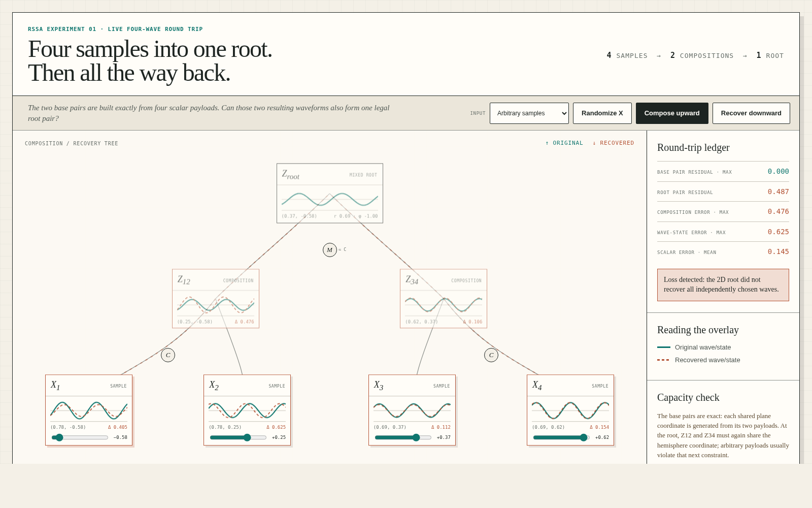The width and height of the screenshot is (812, 508).
Task: Click the Original wave/state legend entry
Action: tap(694, 347)
